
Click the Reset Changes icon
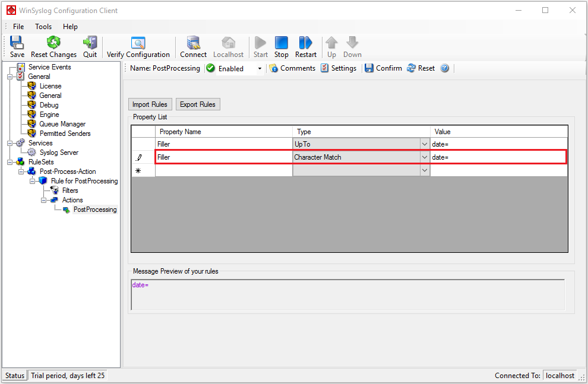click(x=53, y=43)
